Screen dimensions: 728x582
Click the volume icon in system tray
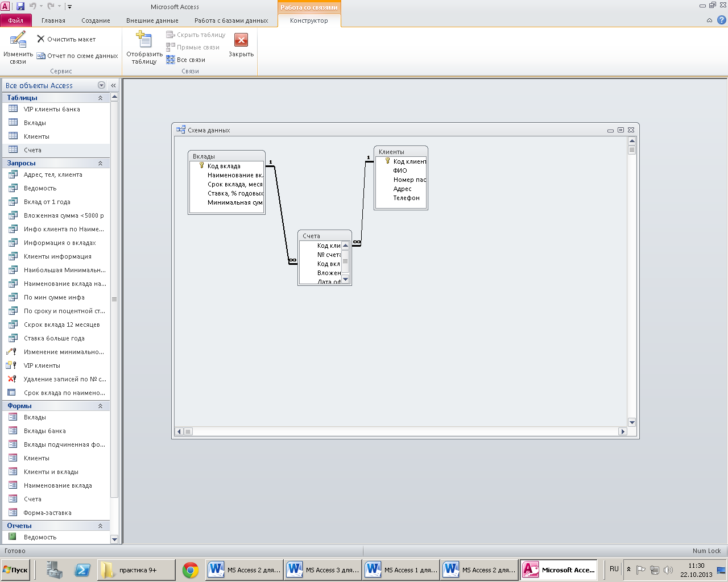coord(668,569)
